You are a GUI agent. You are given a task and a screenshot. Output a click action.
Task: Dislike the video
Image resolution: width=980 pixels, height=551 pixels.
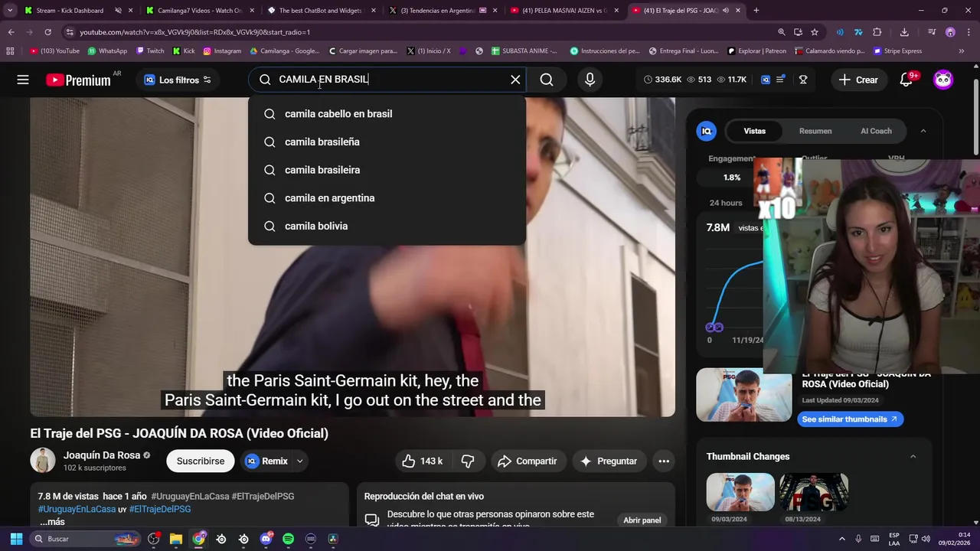[x=468, y=461]
